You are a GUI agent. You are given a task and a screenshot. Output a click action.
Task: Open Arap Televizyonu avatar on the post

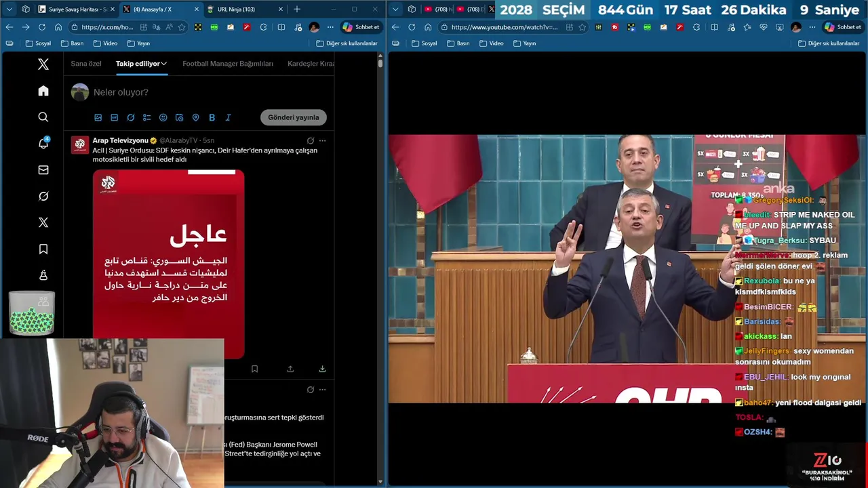[81, 144]
